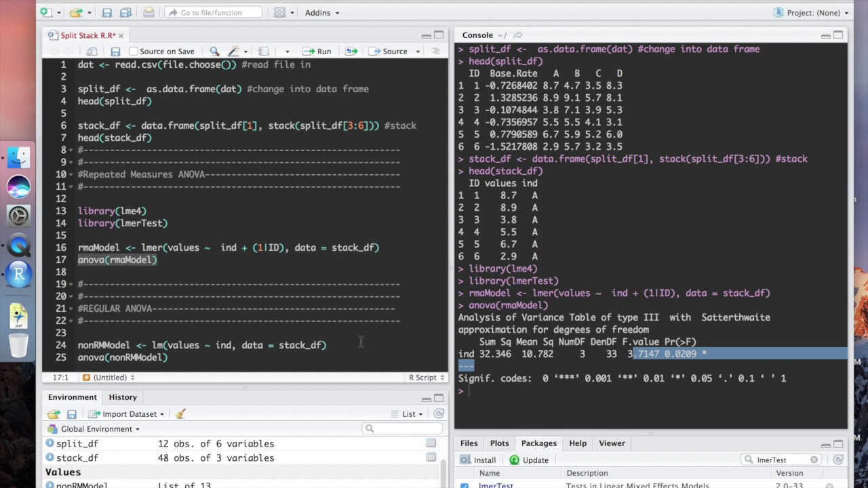Open the (Untitled) section navigator in status bar
Viewport: 868px width, 488px height.
click(x=108, y=378)
